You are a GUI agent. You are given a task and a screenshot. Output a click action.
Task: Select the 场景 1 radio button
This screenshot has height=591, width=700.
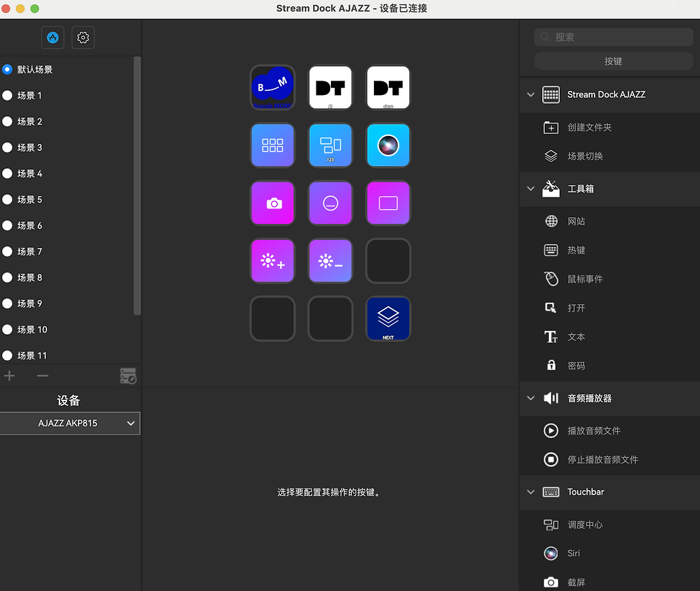(7, 96)
